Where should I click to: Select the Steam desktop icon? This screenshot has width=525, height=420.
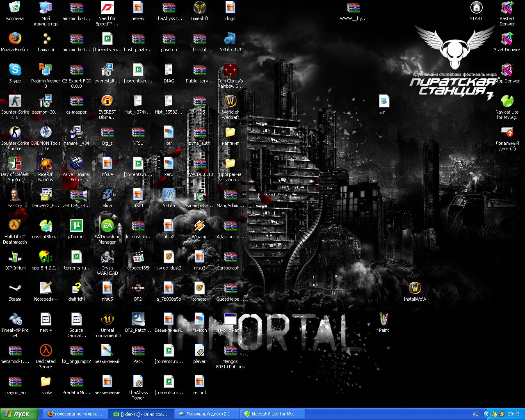pyautogui.click(x=15, y=288)
